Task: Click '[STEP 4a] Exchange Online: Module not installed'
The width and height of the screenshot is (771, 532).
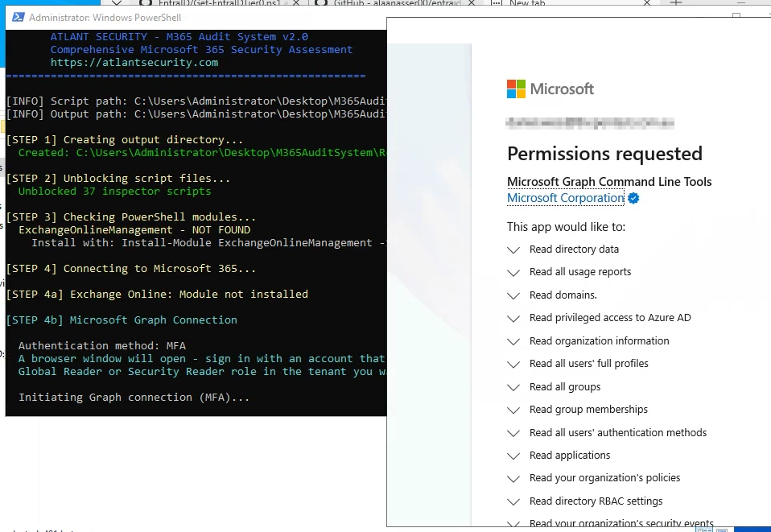Action: (157, 294)
